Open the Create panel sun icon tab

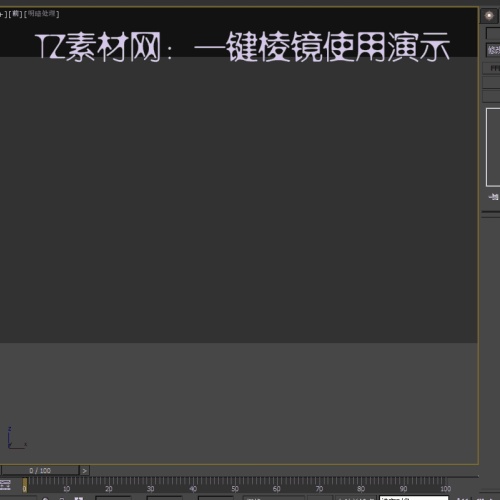(x=489, y=16)
